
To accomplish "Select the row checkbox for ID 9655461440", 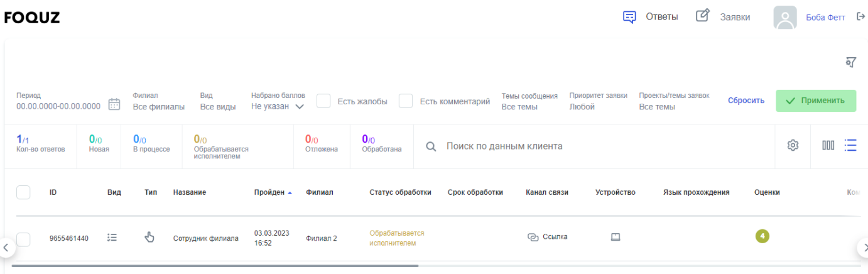I will pos(23,238).
